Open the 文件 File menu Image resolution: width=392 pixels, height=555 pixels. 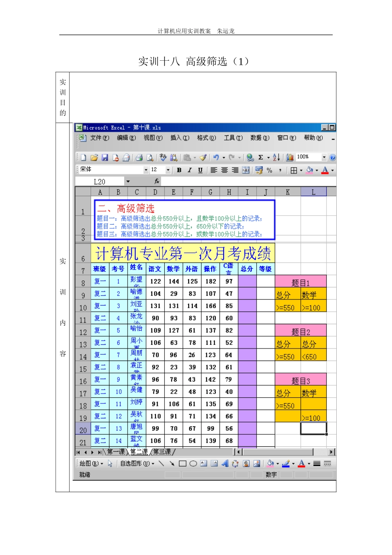coord(100,138)
